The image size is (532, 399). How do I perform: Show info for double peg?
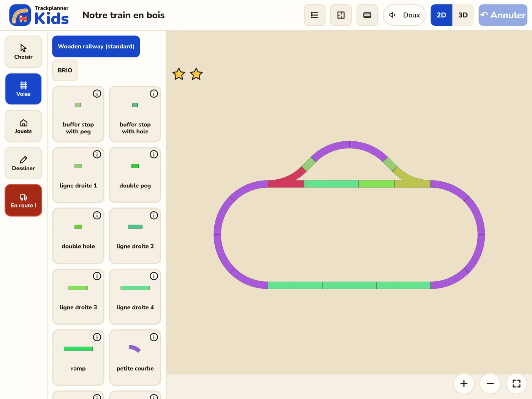(154, 154)
